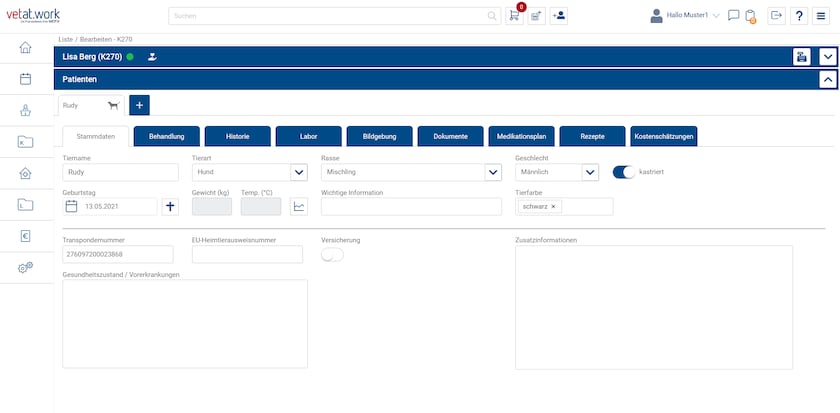Click the Wichtige Information field
Screen dimensions: 840x413
click(x=411, y=207)
